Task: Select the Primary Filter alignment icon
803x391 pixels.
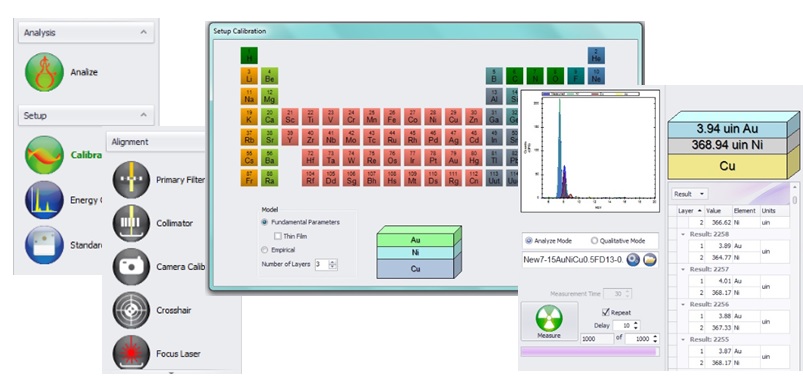Action: [131, 180]
